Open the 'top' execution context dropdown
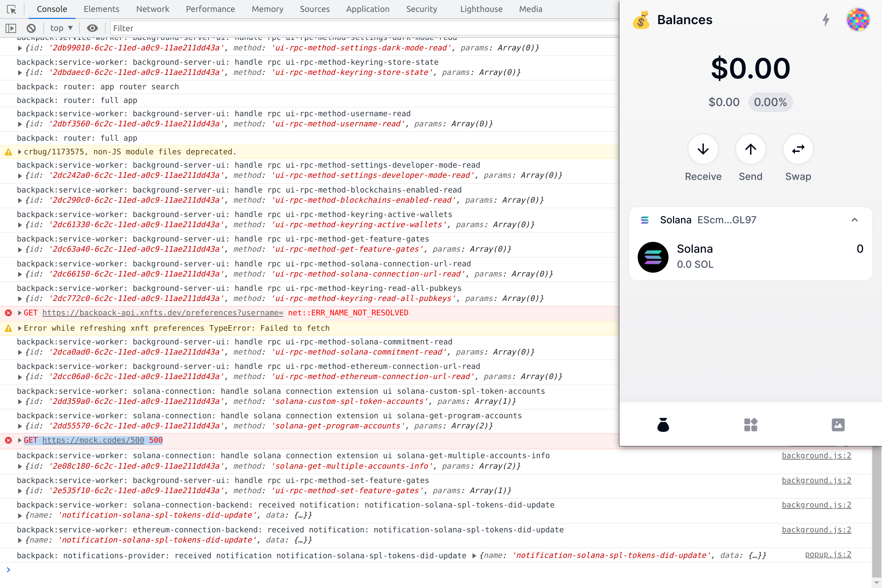Viewport: 882px width, 588px height. pyautogui.click(x=62, y=28)
